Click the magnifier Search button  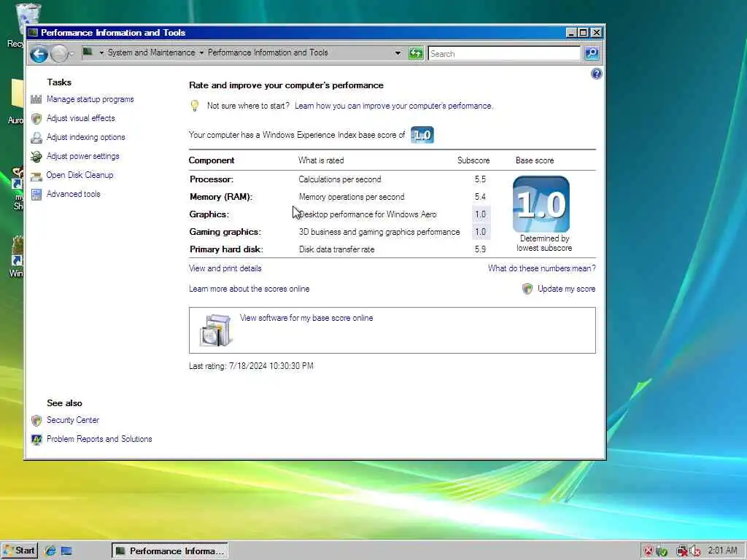pyautogui.click(x=592, y=53)
